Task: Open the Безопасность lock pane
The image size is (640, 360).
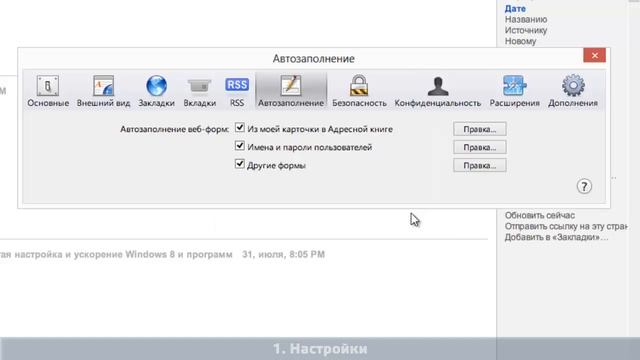Action: tap(359, 91)
